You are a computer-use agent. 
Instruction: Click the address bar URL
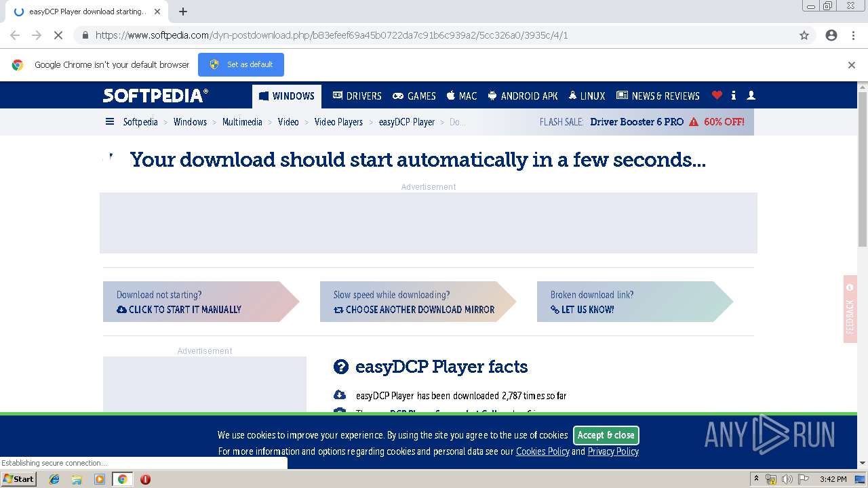[332, 35]
